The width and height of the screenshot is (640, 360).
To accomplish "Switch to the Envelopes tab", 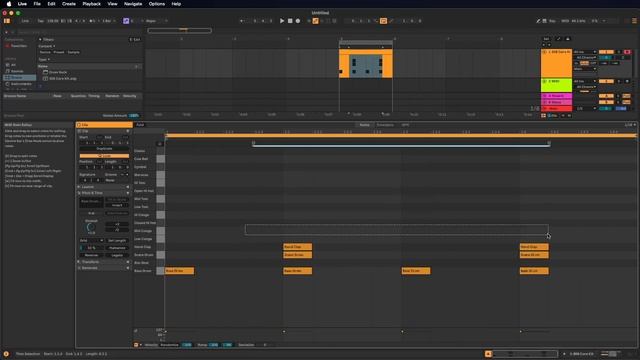I will pyautogui.click(x=385, y=125).
